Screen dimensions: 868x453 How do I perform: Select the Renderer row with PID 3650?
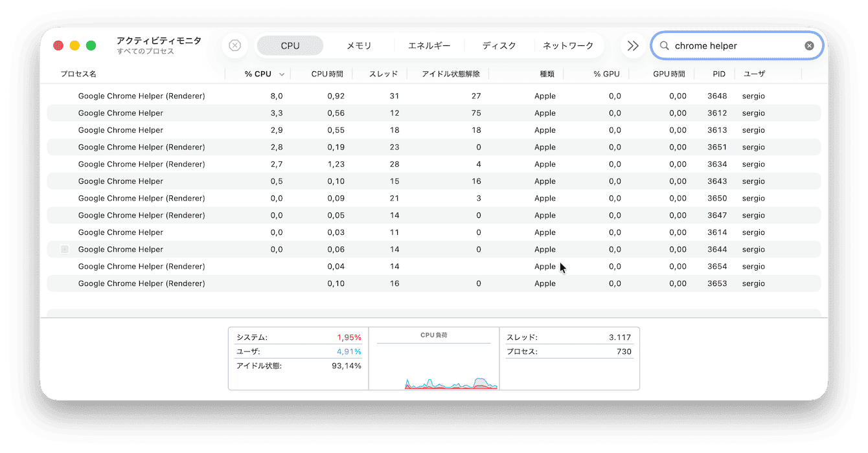(434, 198)
